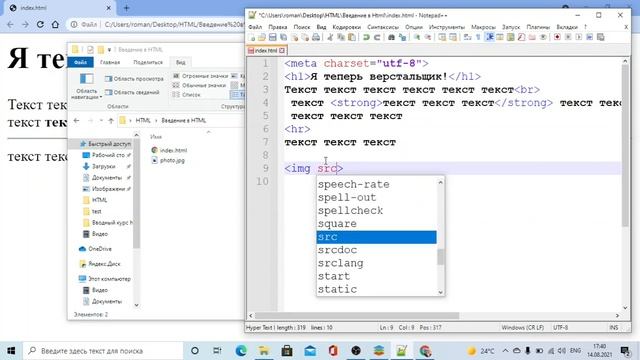
Task: Click the autocomplete list scroll up arrow
Action: 440,182
